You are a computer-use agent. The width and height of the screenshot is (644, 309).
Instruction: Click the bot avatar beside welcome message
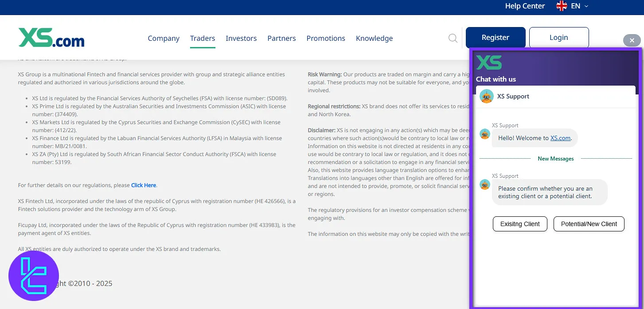pos(485,134)
